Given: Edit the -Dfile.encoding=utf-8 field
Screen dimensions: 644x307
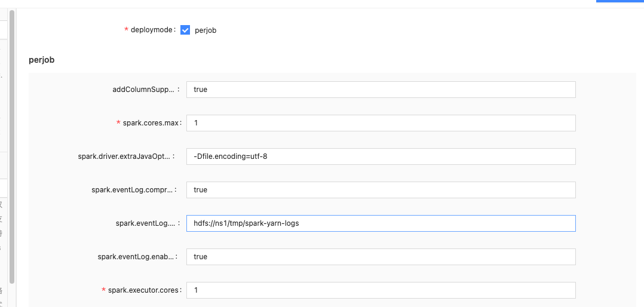Looking at the screenshot, I should [x=381, y=156].
